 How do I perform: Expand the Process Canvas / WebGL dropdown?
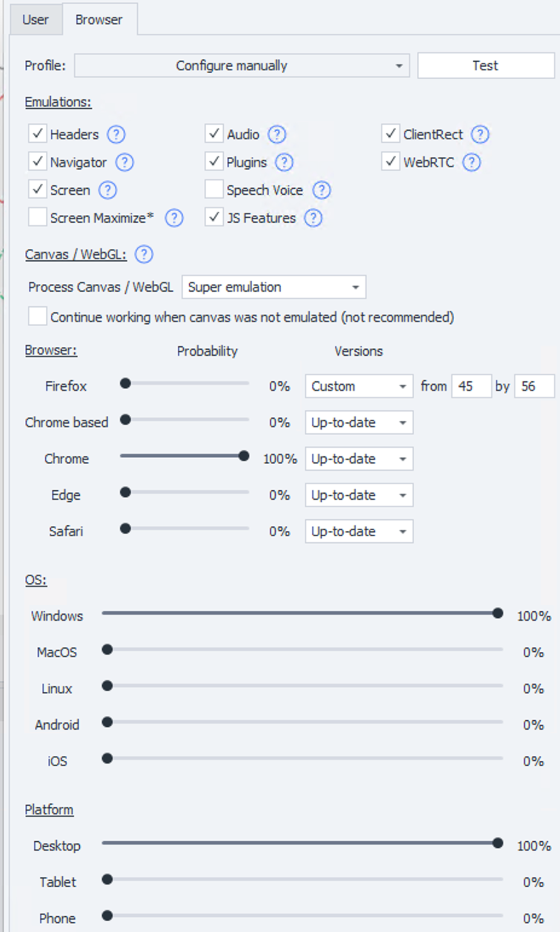(x=273, y=287)
